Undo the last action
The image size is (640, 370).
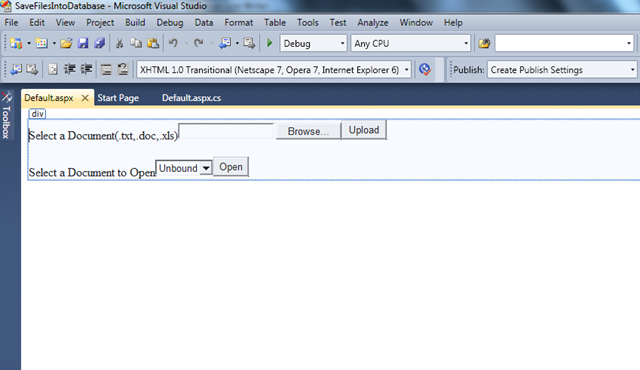(x=173, y=43)
